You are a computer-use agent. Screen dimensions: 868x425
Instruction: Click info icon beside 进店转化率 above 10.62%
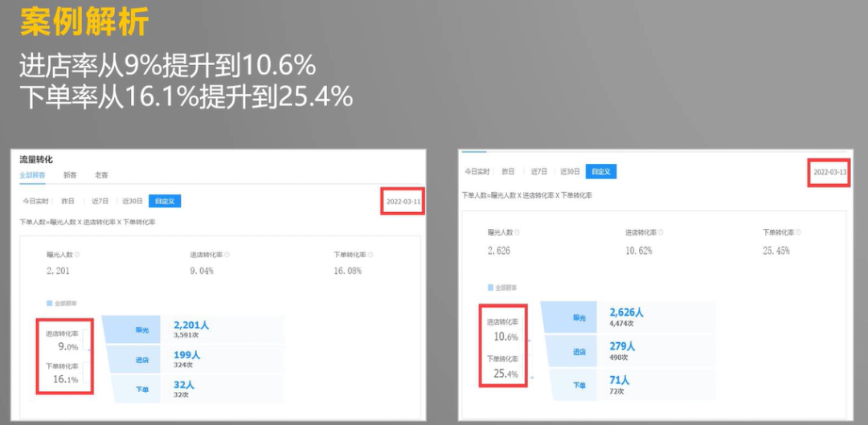point(661,233)
